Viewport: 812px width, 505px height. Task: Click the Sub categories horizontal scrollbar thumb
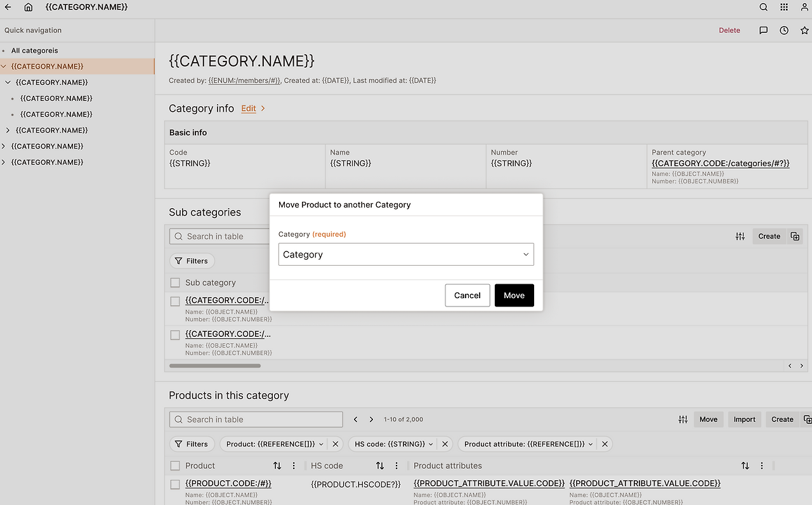[x=215, y=365]
